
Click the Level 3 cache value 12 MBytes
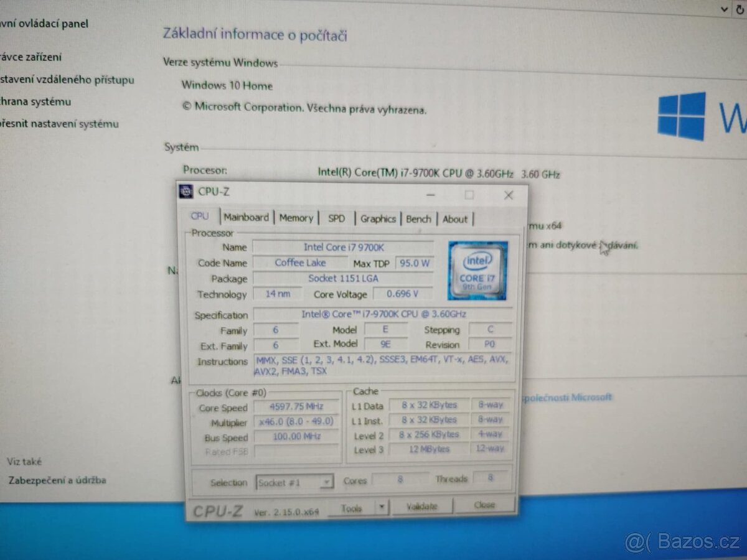click(429, 449)
